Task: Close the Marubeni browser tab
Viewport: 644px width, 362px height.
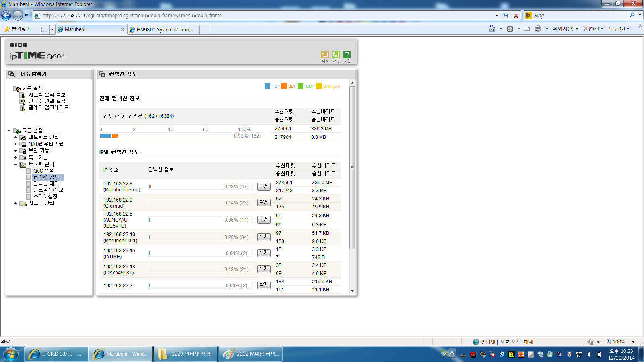Action: point(122,29)
